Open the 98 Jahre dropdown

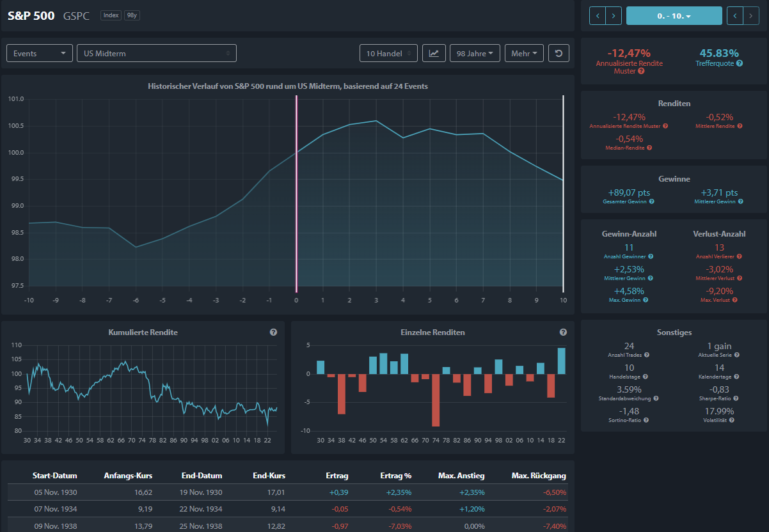click(475, 53)
